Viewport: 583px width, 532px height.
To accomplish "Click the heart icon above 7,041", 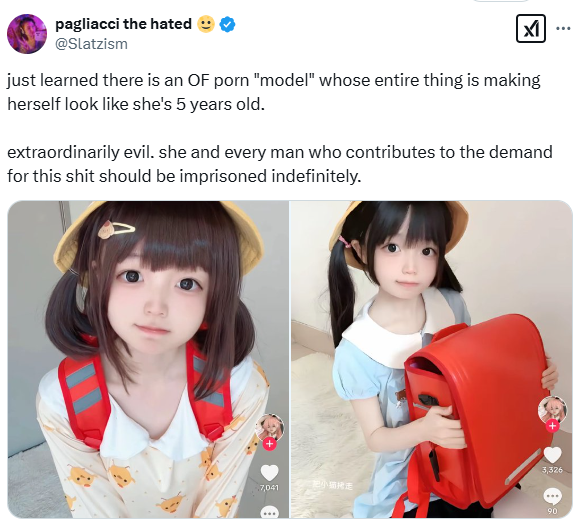I will (x=269, y=473).
